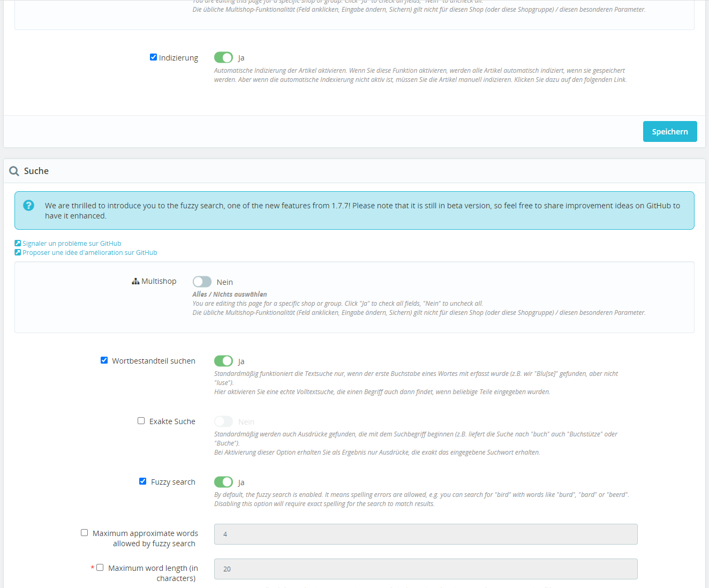Tick the Maximum approximate words checkbox

[84, 533]
